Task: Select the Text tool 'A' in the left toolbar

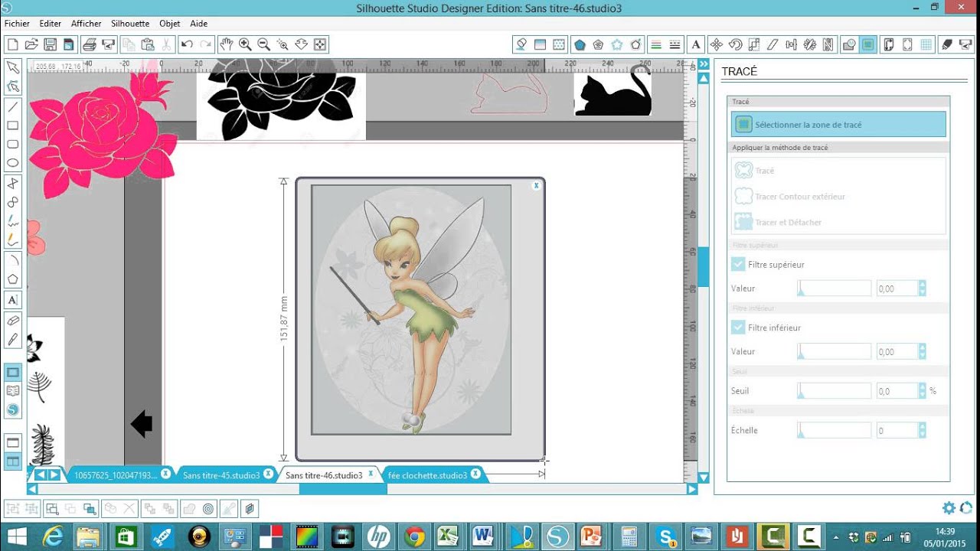Action: point(13,300)
